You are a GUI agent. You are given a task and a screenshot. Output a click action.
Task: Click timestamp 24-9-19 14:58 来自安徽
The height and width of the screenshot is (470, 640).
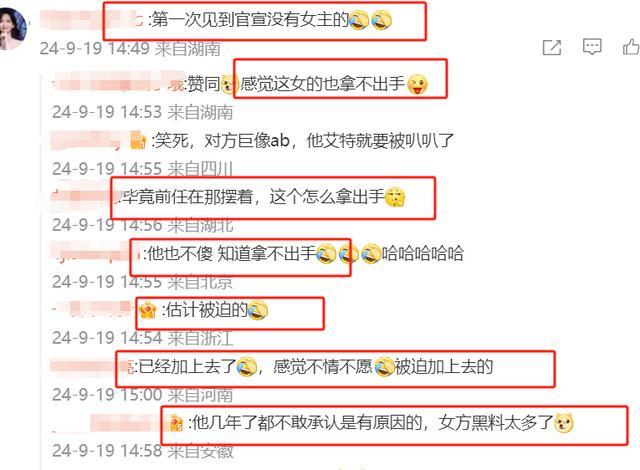[x=142, y=451]
